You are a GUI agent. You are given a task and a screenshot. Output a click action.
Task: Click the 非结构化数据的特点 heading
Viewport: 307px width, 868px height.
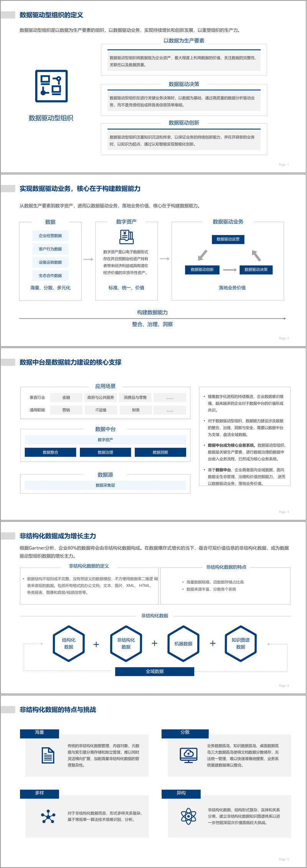(x=226, y=567)
